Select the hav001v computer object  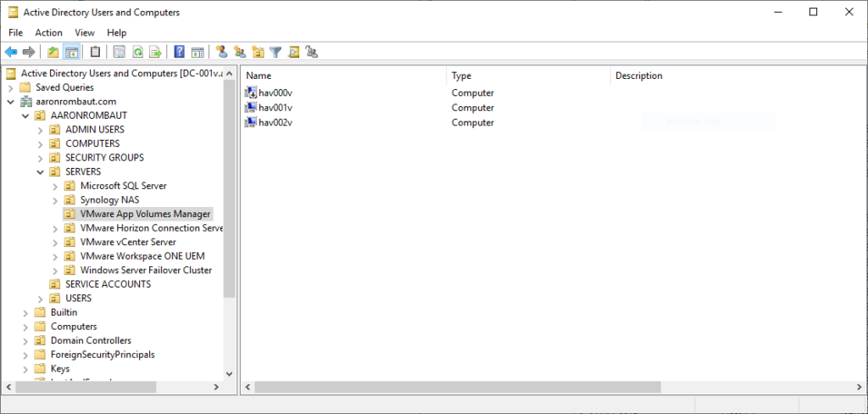[x=275, y=108]
